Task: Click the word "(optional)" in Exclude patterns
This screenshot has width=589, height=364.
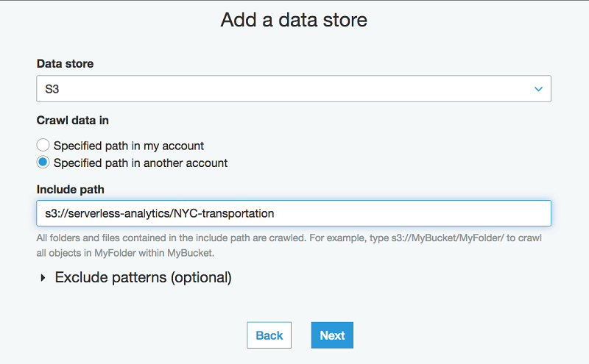Action: [202, 278]
